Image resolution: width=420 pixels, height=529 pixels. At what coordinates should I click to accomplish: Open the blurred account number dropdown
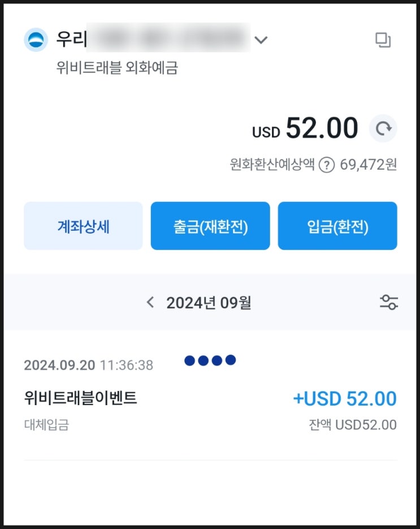point(168,38)
